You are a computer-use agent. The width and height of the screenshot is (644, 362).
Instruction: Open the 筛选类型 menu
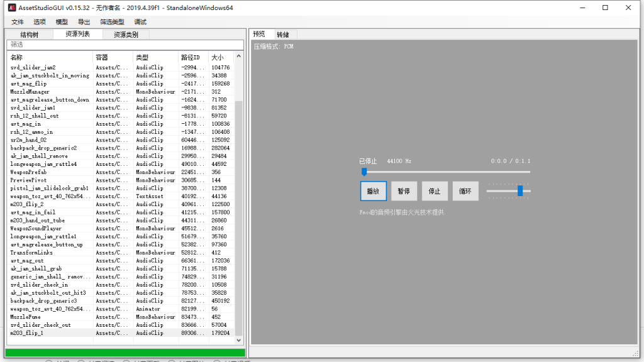112,22
